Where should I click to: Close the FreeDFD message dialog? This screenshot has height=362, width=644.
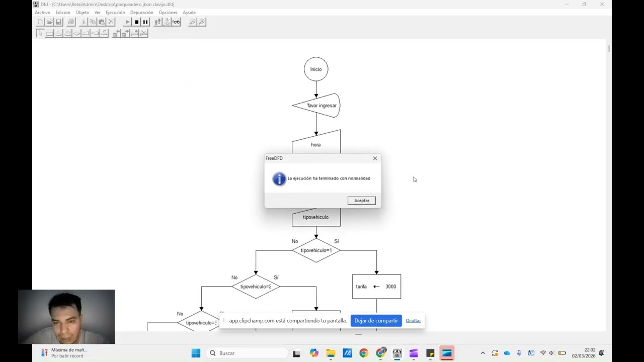tap(375, 158)
